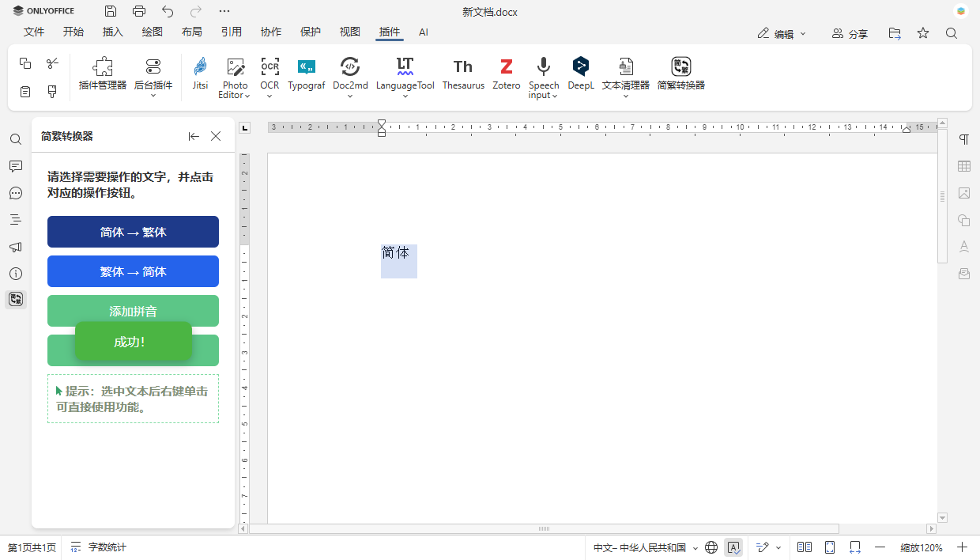980x560 pixels.
Task: Open the 中文–中华人民共和国 language dropdown
Action: [646, 547]
